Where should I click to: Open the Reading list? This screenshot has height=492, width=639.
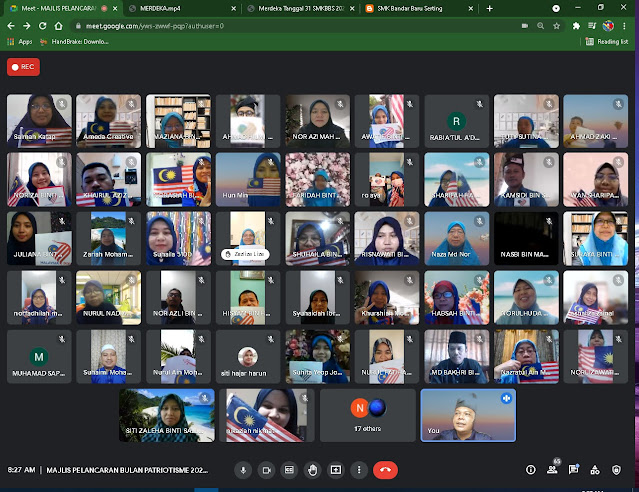(x=607, y=42)
